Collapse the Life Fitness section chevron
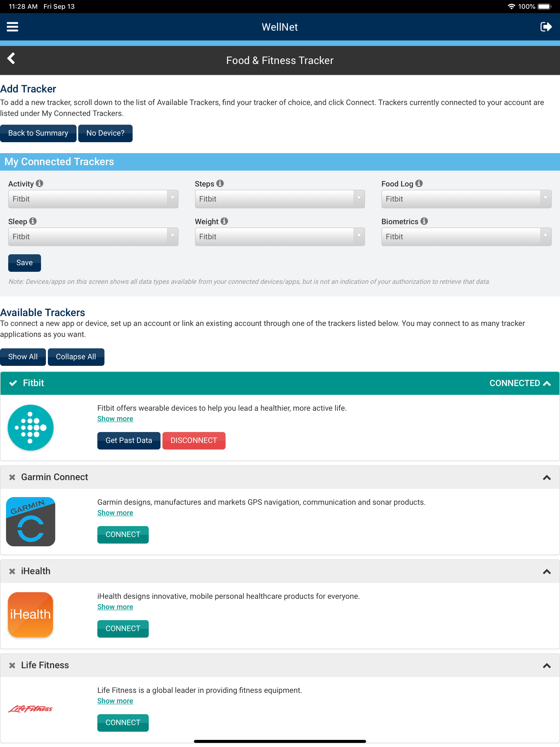This screenshot has height=747, width=560. pos(547,666)
